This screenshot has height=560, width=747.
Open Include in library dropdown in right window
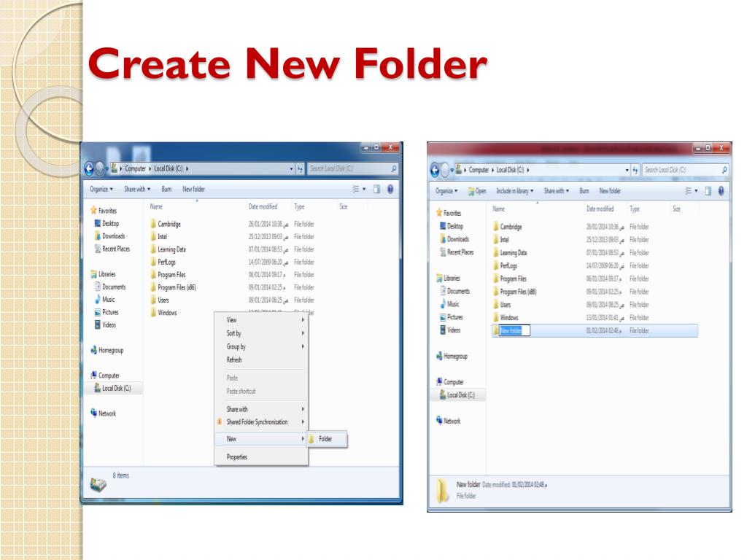click(x=515, y=191)
